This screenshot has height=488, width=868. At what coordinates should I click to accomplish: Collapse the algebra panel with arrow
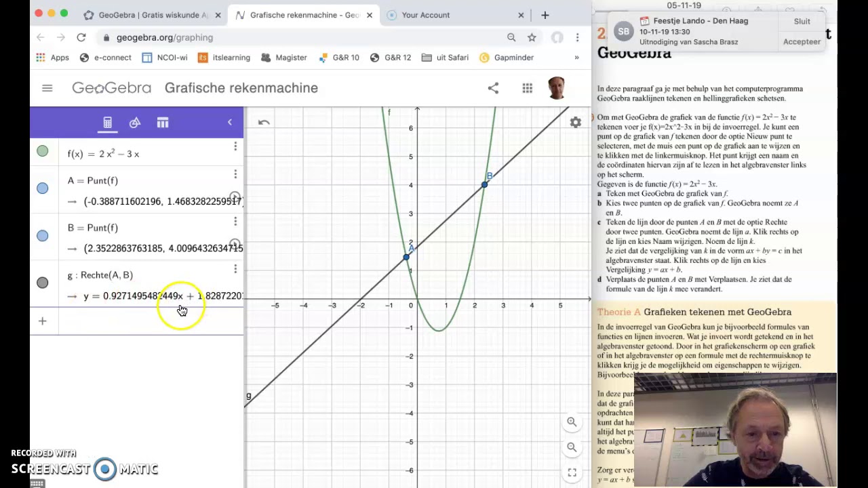tap(229, 123)
